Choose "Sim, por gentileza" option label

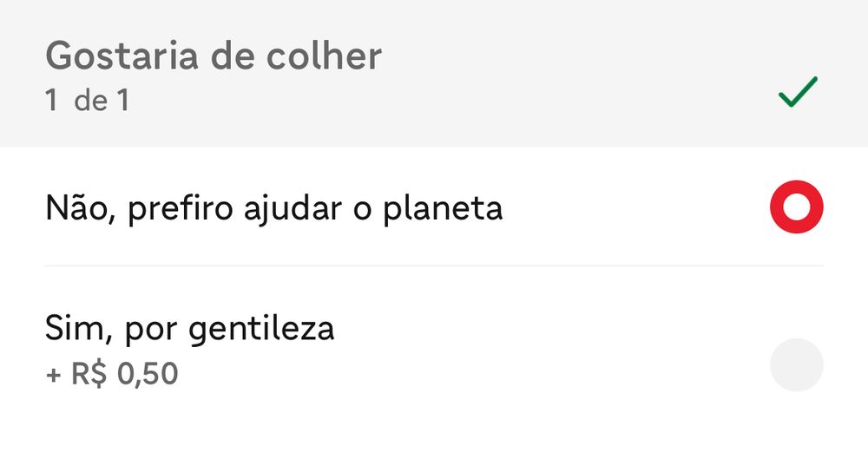pyautogui.click(x=189, y=329)
